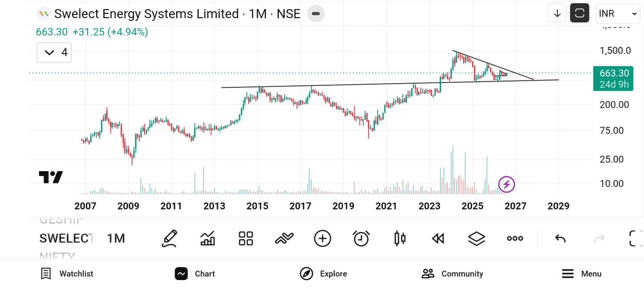Open the object layers icon
This screenshot has height=288, width=644.
pos(476,238)
